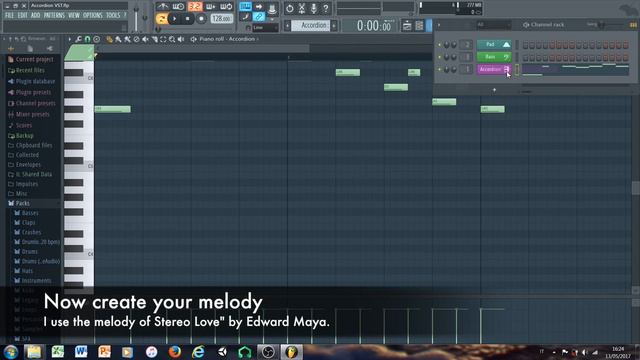Click the Accordion channel button
The width and height of the screenshot is (640, 360).
pyautogui.click(x=494, y=69)
